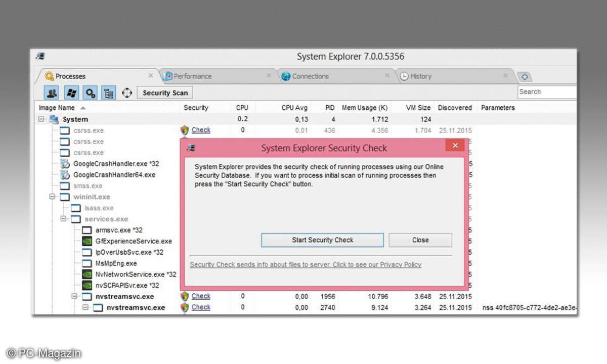This screenshot has height=364, width=607.
Task: Close the Security Check dialog via red X
Action: (x=455, y=146)
